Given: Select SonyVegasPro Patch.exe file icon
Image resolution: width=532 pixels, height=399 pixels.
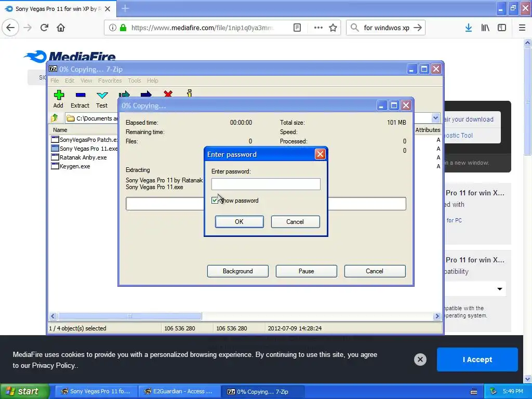Looking at the screenshot, I should pos(55,139).
